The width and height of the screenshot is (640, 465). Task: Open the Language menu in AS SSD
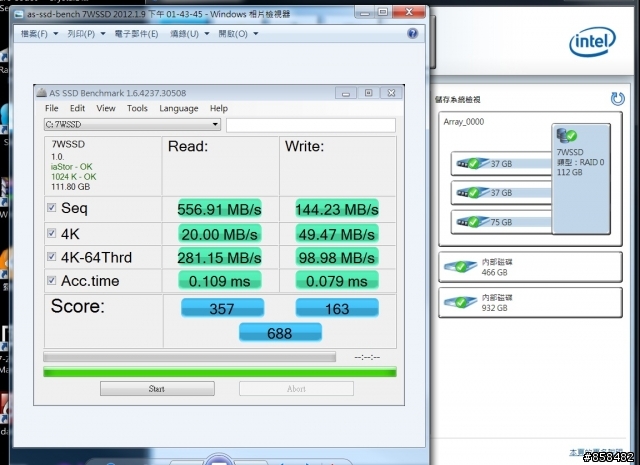click(179, 108)
